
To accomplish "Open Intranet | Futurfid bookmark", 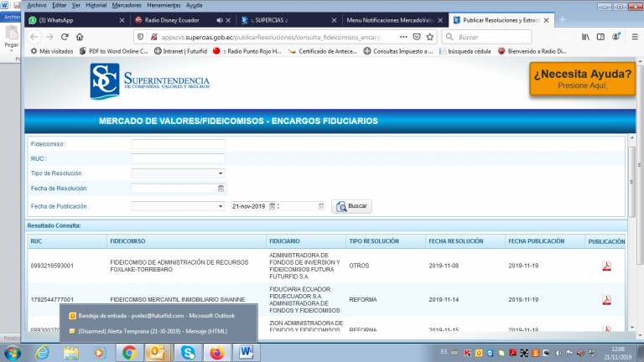I will (x=181, y=51).
